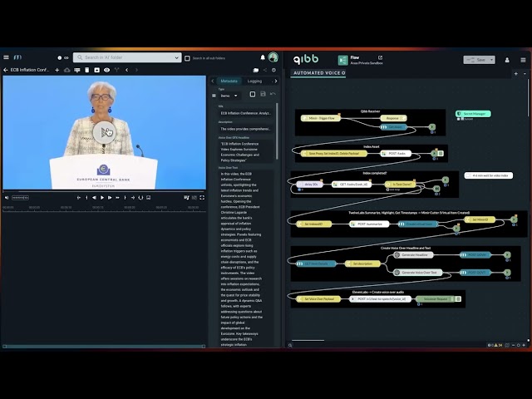Step one frame forward in player
The image size is (532, 399).
(x=110, y=198)
